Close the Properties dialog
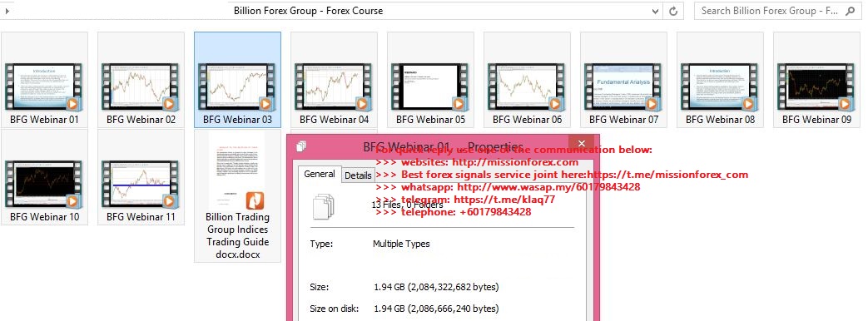This screenshot has width=868, height=321. 581,144
